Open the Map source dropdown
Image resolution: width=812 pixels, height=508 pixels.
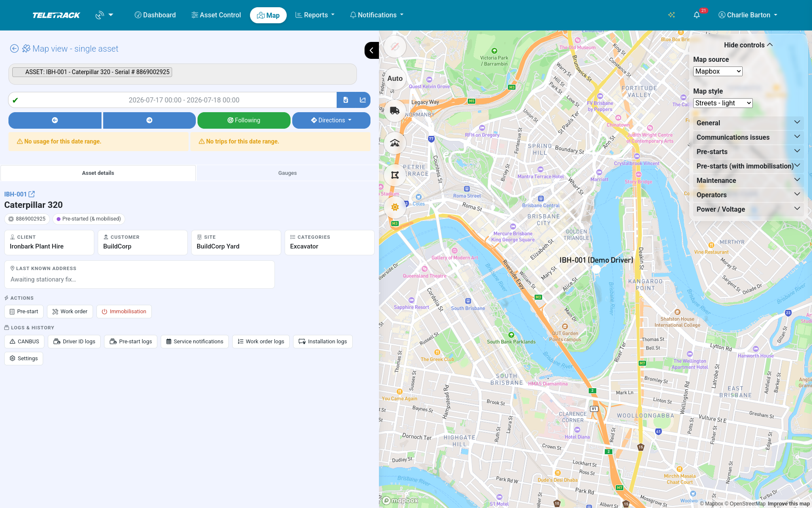(718, 72)
